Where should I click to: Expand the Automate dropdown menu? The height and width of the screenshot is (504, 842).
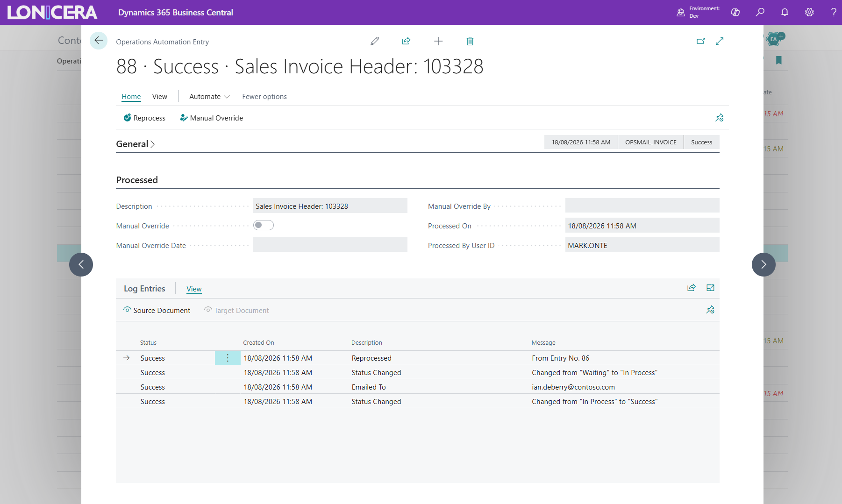click(x=209, y=97)
